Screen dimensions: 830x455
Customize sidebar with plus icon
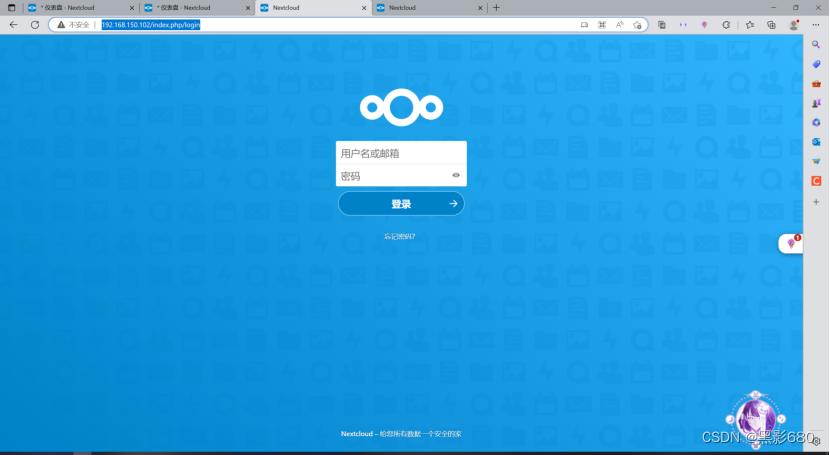point(816,202)
